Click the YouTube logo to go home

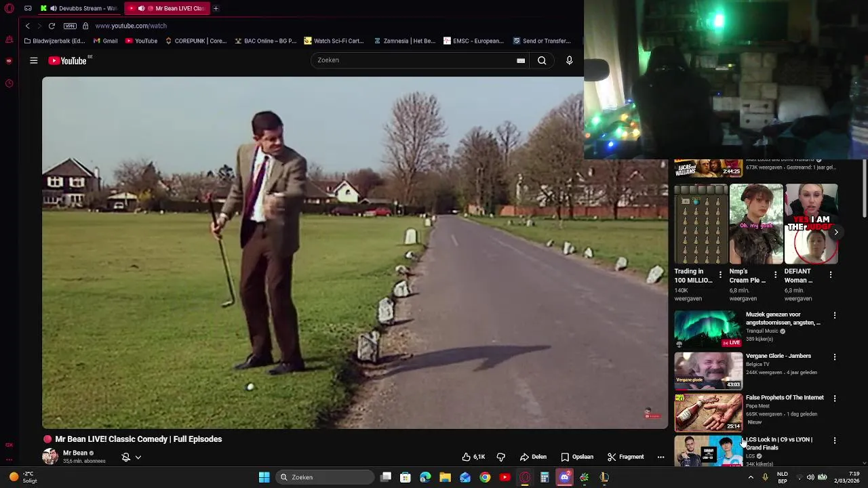(68, 60)
